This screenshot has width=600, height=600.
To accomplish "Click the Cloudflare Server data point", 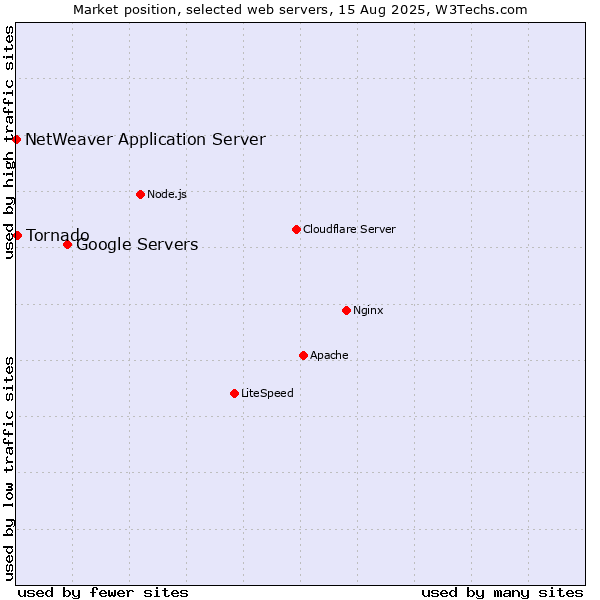I will point(296,230).
